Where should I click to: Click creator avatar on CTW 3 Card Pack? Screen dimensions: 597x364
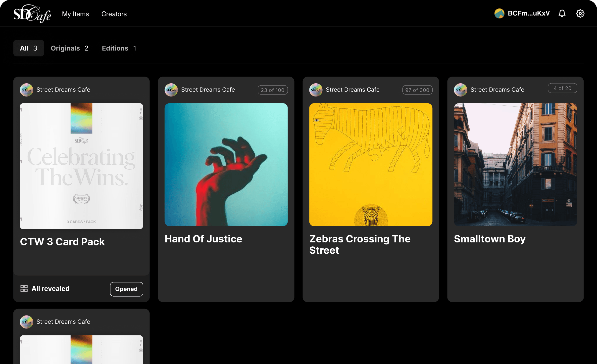point(26,90)
